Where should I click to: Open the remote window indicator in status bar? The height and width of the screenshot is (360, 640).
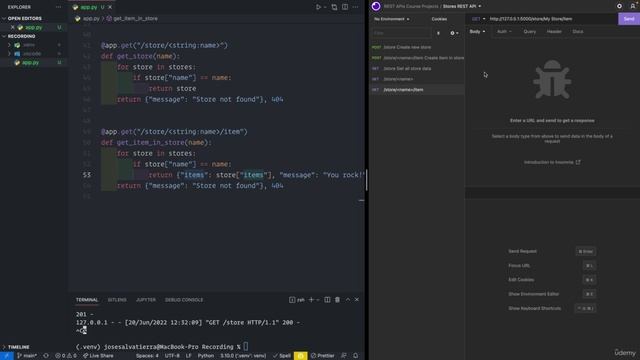point(7,356)
